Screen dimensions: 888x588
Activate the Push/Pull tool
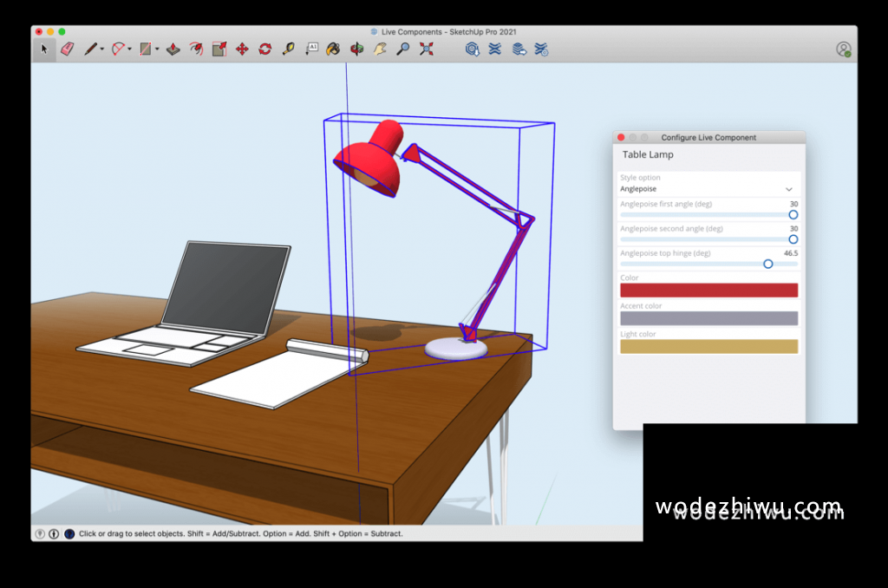coord(173,49)
